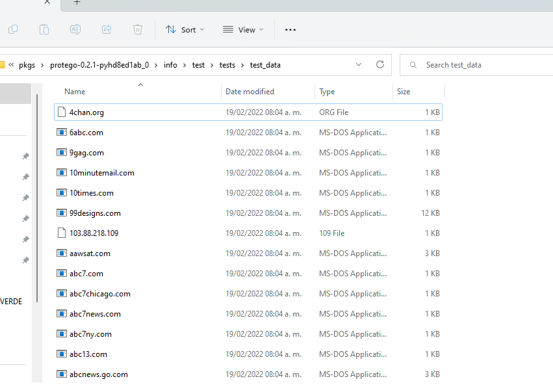Click the ORG File type cell
Image resolution: width=553 pixels, height=392 pixels.
pyautogui.click(x=333, y=112)
